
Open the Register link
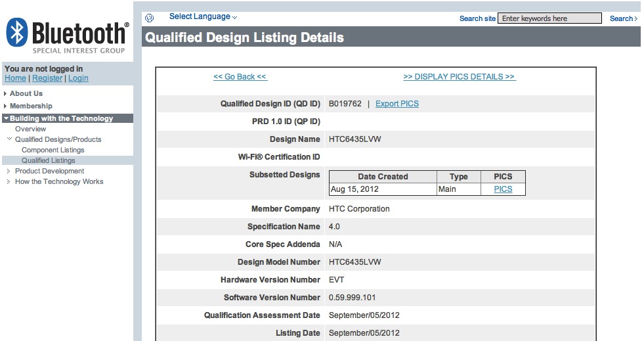pos(47,78)
